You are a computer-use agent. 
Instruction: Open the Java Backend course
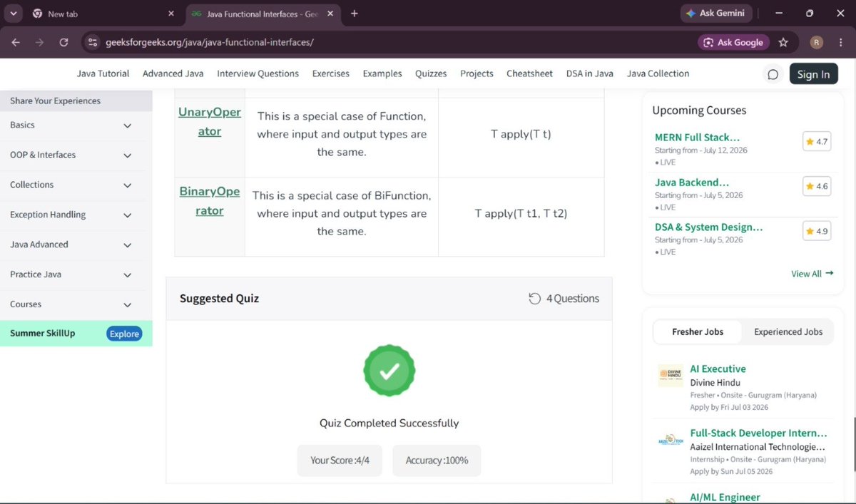pyautogui.click(x=692, y=182)
